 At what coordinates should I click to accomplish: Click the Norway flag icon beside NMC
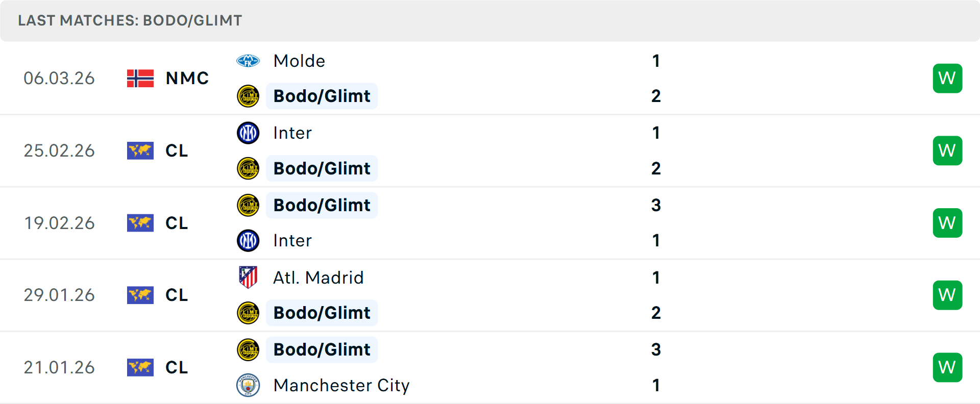[x=140, y=78]
